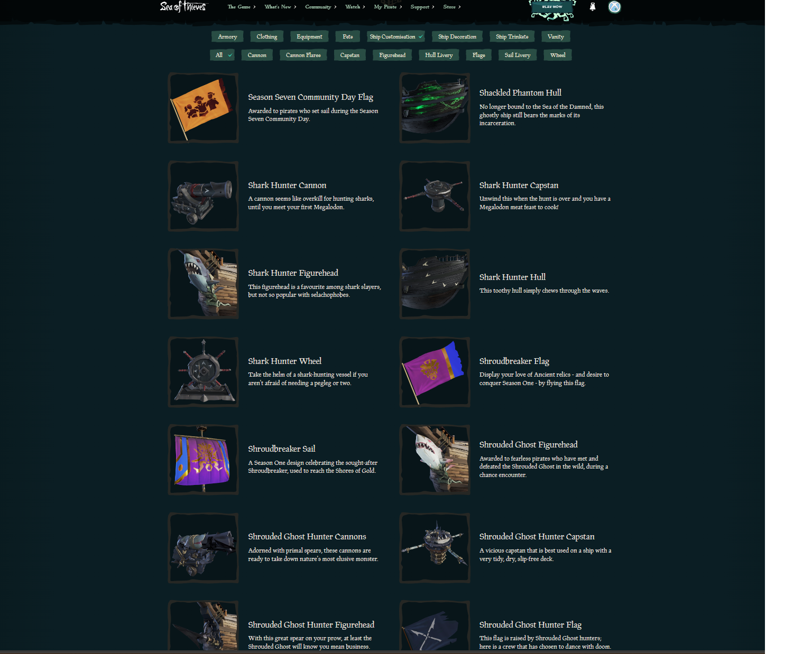Filter by Wheel subcategory
812x654 pixels.
coord(558,55)
